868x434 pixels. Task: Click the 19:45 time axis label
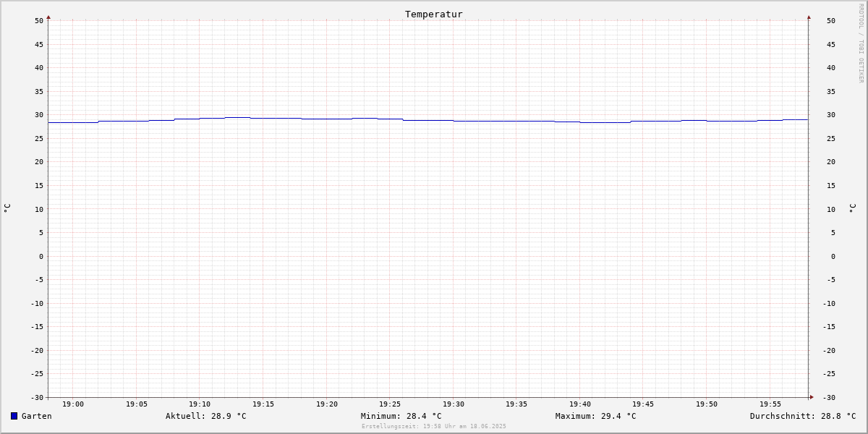click(643, 404)
